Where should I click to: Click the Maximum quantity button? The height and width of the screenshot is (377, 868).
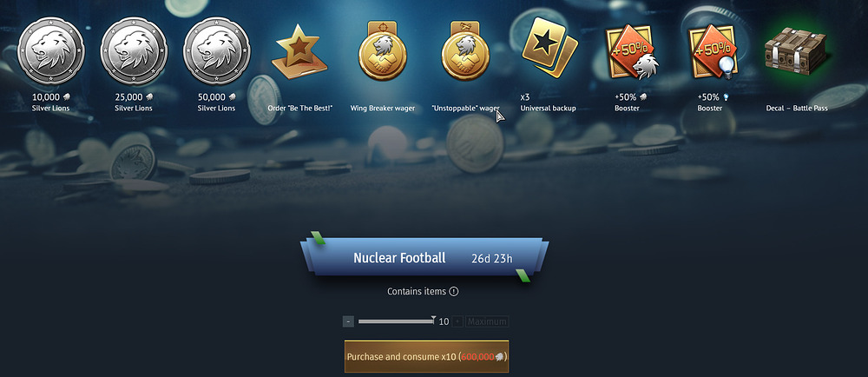[487, 321]
